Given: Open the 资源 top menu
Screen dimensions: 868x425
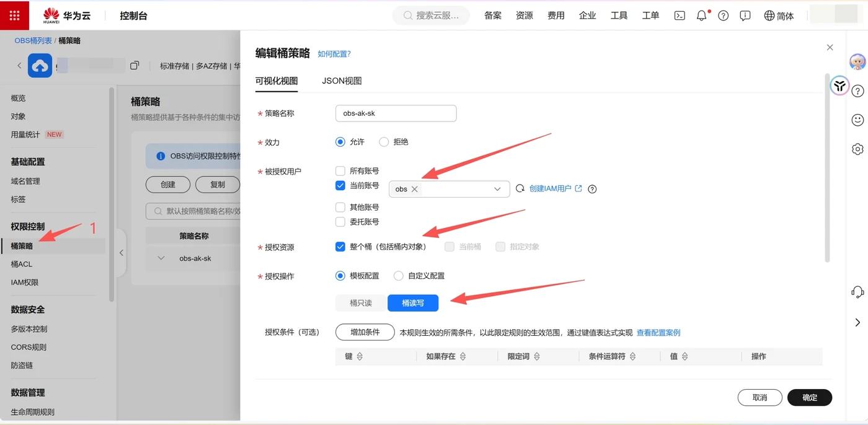Looking at the screenshot, I should coord(525,15).
